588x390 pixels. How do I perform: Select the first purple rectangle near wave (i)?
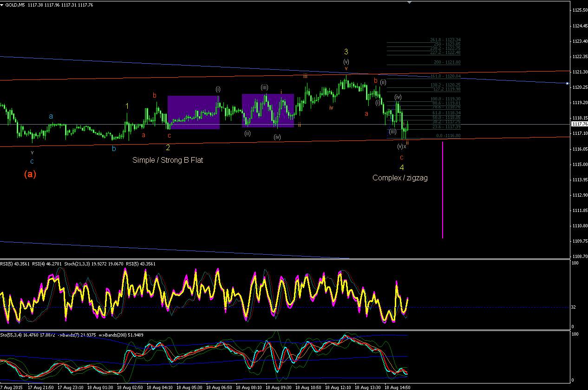193,112
